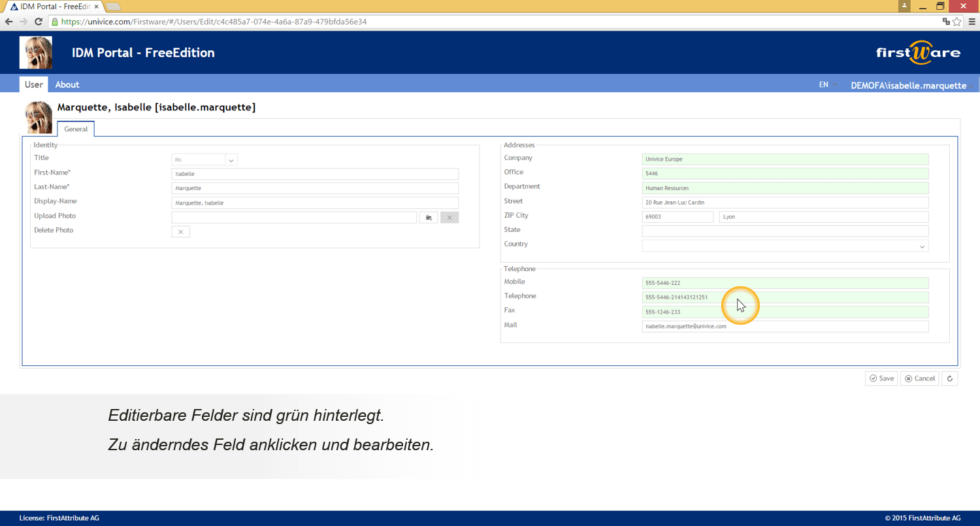980x526 pixels.
Task: Click the IDM Portal - FreeEdition title
Action: coord(143,53)
